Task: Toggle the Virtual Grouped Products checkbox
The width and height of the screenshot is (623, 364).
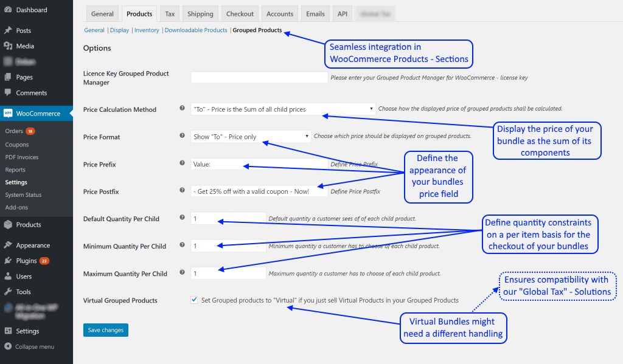Action: 194,300
